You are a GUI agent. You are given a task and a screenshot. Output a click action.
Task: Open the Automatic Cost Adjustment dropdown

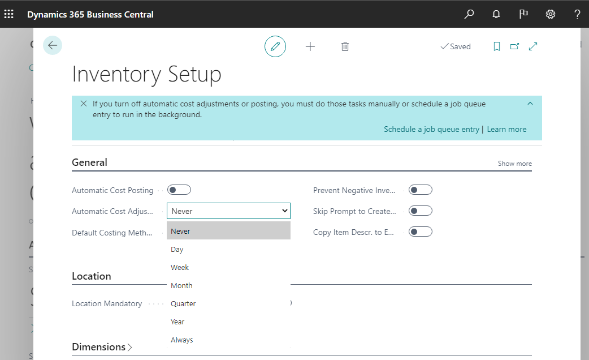click(229, 211)
